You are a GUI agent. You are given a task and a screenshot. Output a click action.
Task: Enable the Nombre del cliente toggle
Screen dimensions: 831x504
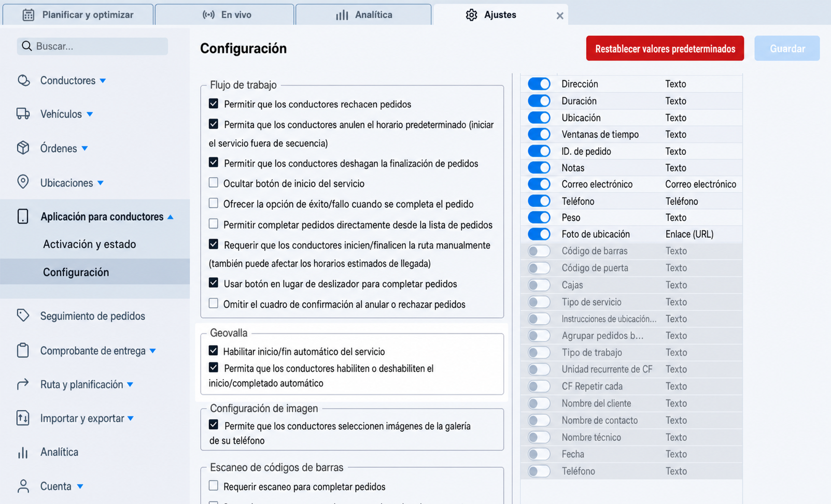click(539, 404)
